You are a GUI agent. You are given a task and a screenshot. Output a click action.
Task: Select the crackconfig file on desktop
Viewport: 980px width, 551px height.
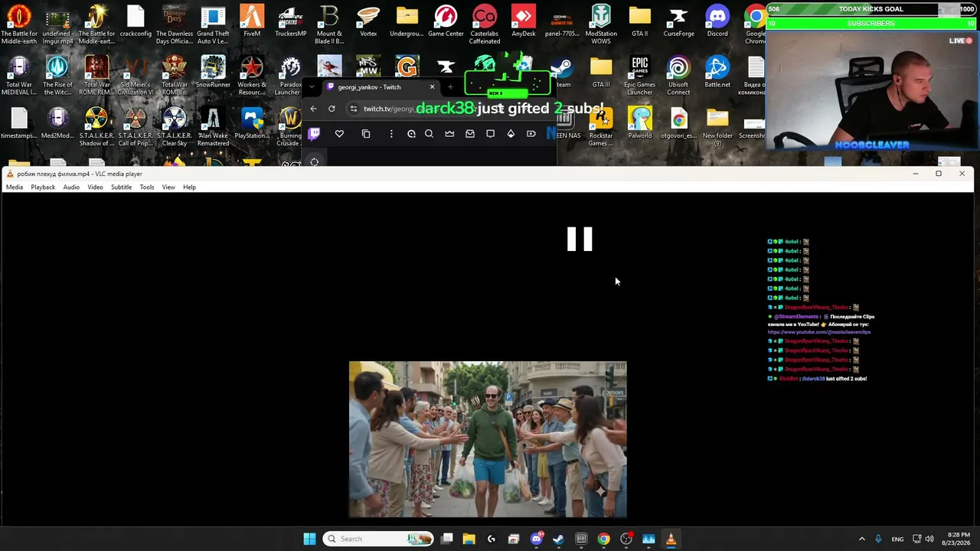click(x=136, y=21)
